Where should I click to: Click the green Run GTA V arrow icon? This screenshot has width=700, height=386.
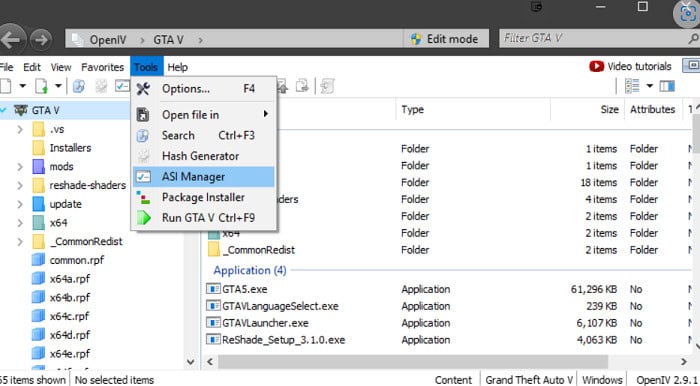click(143, 218)
